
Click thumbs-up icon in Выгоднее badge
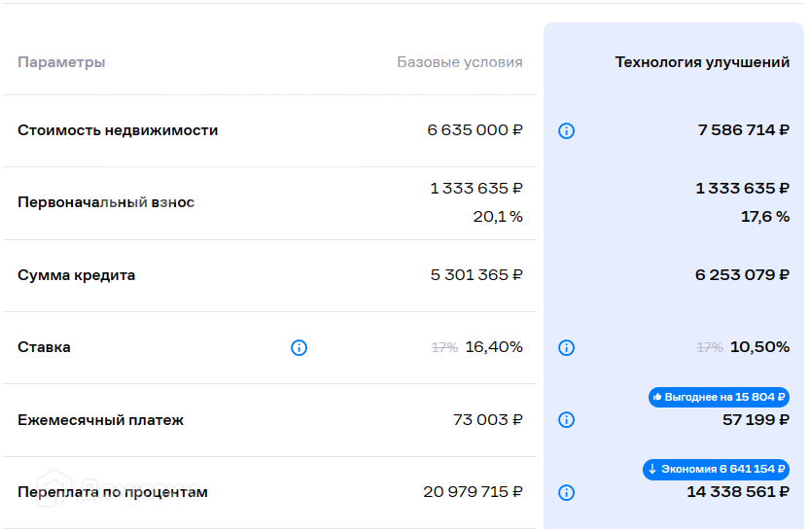click(x=658, y=397)
